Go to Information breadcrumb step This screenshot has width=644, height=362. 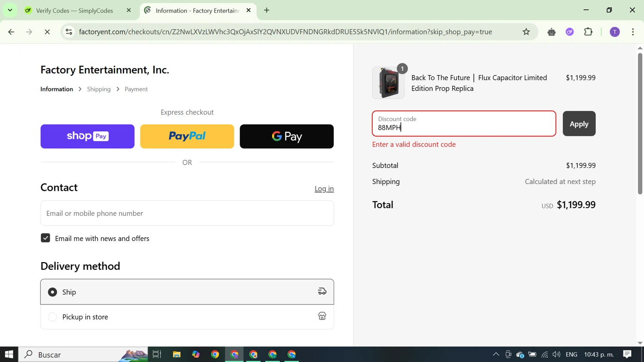click(x=57, y=89)
